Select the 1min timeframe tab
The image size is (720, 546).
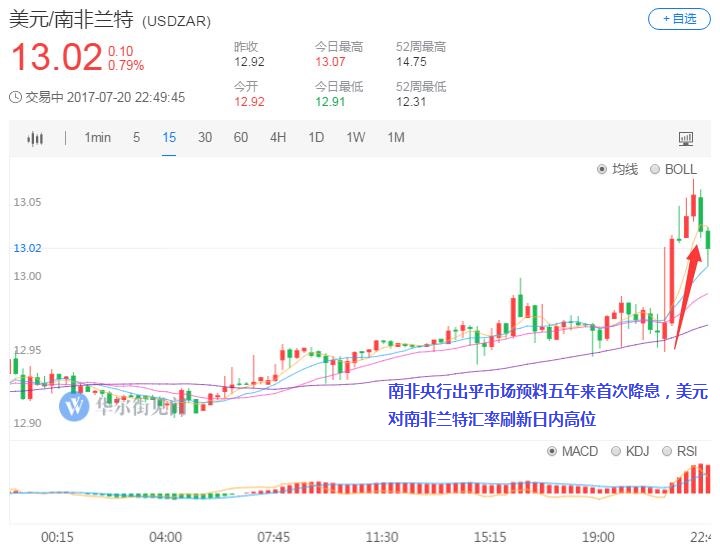(x=97, y=138)
